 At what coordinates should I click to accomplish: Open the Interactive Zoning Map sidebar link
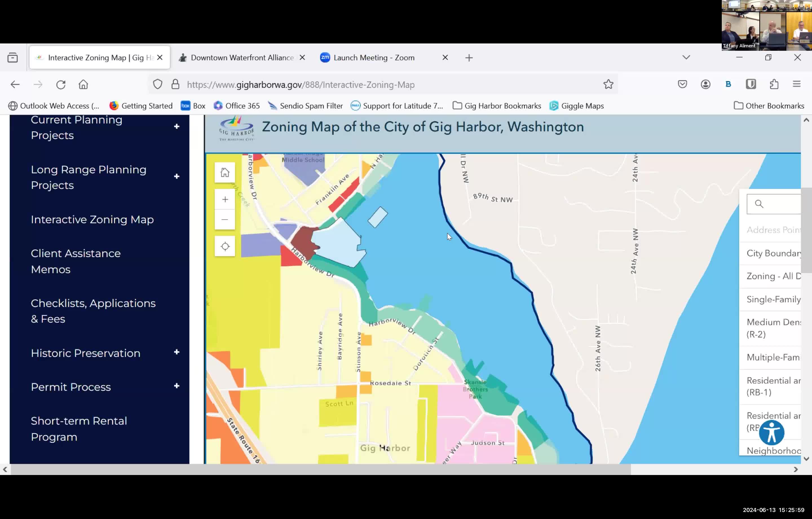[92, 219]
